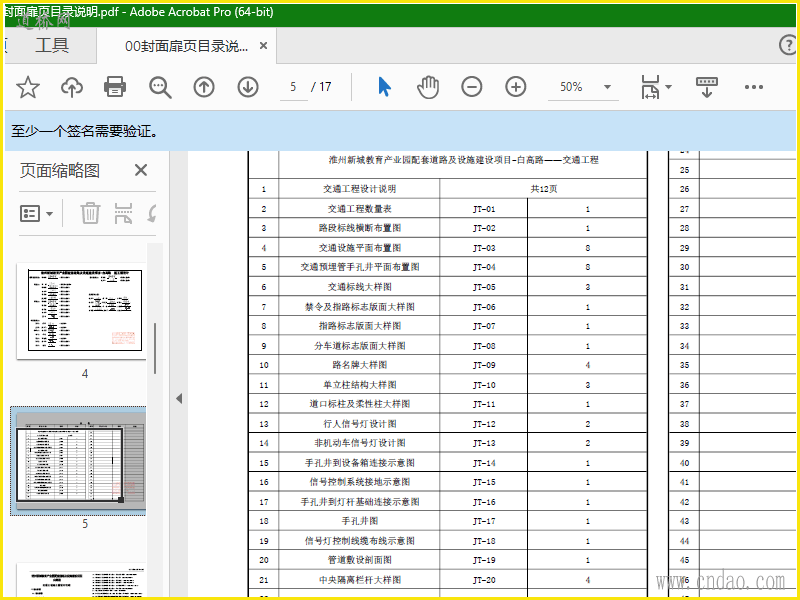Click the 行人信号灯设计图 row
The width and height of the screenshot is (800, 600).
(x=447, y=423)
